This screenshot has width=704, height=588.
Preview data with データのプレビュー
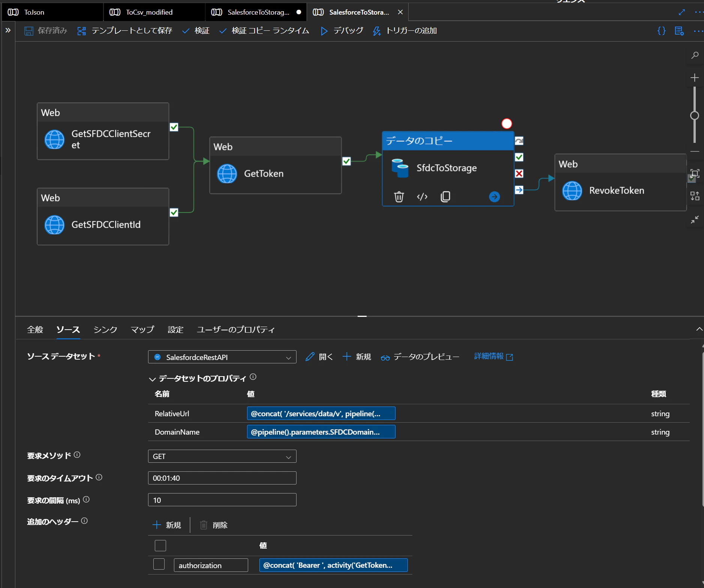pos(420,357)
